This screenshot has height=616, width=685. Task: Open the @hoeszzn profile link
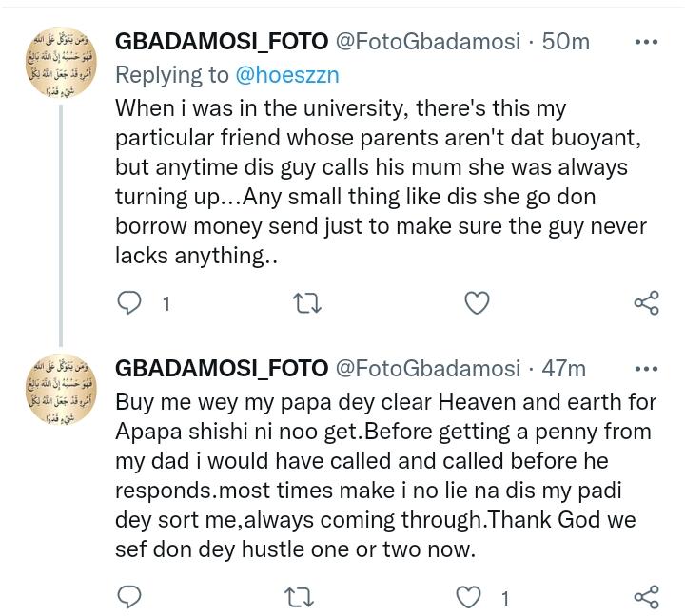click(x=287, y=75)
